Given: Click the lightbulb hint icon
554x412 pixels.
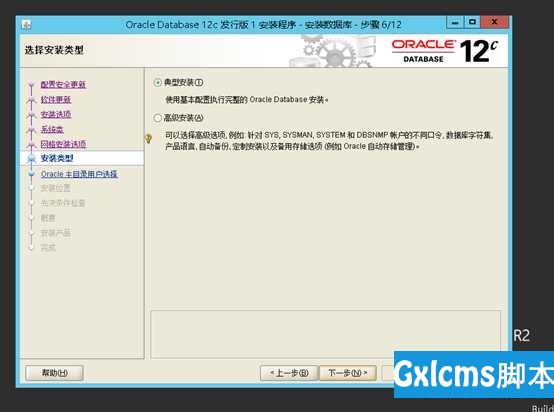Looking at the screenshot, I should click(x=148, y=138).
